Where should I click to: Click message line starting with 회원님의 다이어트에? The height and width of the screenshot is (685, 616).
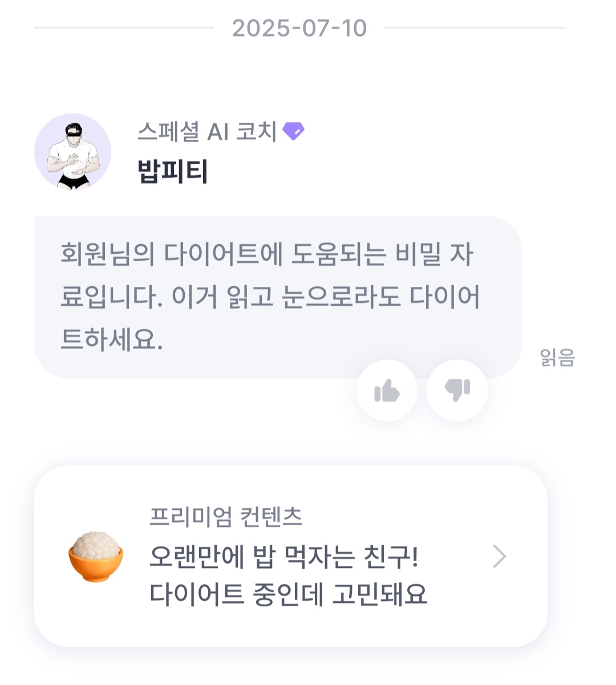pos(267,254)
